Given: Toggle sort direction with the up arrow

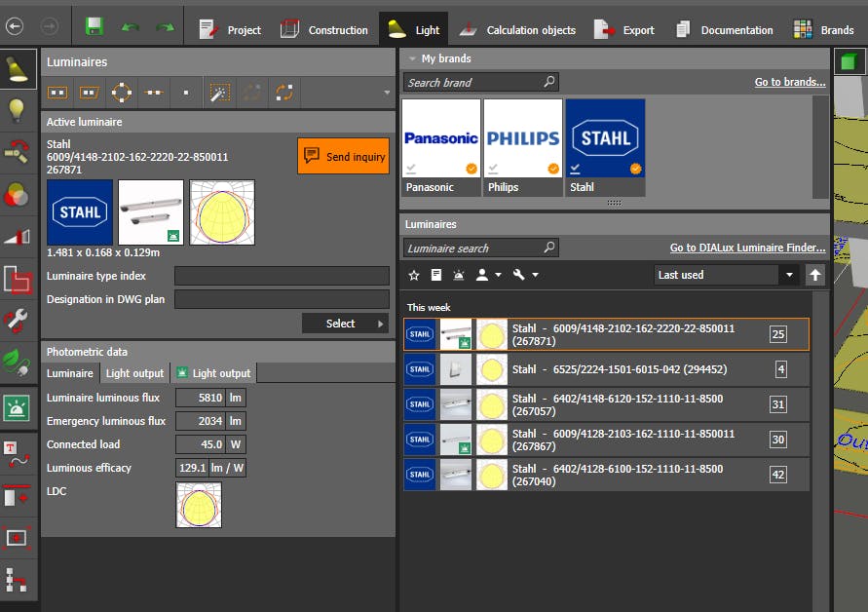Looking at the screenshot, I should coord(815,275).
